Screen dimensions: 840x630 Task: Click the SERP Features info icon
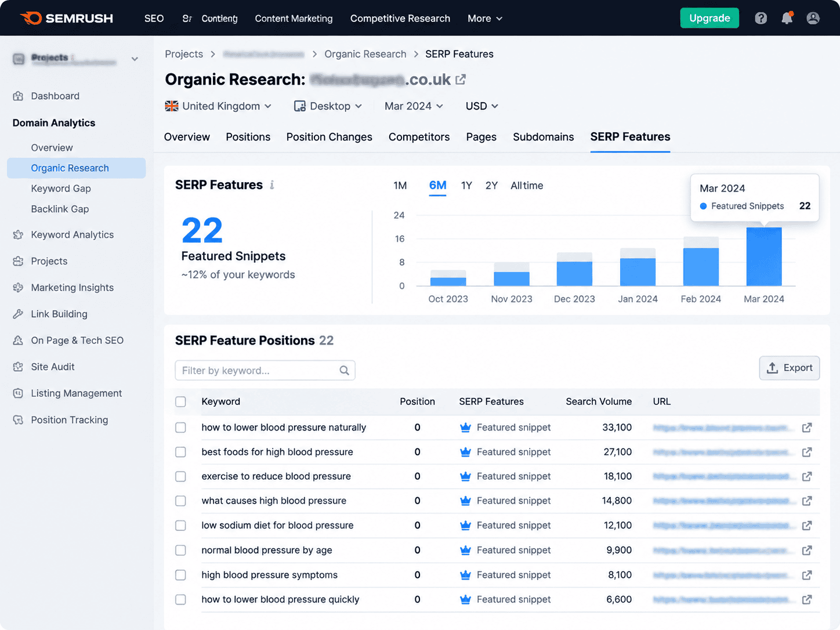[272, 185]
